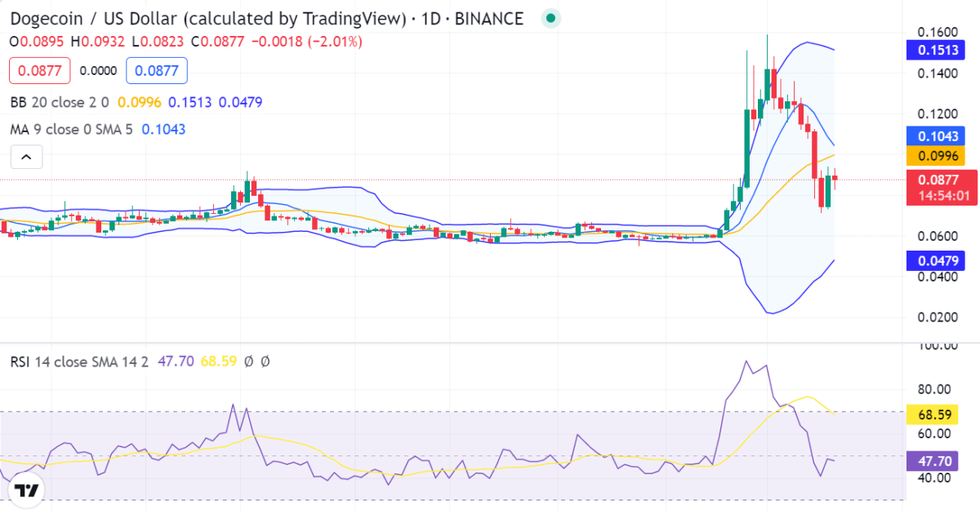Viewport: 980px width, 511px height.
Task: Click the red sell price box 0.0877
Action: tap(40, 71)
